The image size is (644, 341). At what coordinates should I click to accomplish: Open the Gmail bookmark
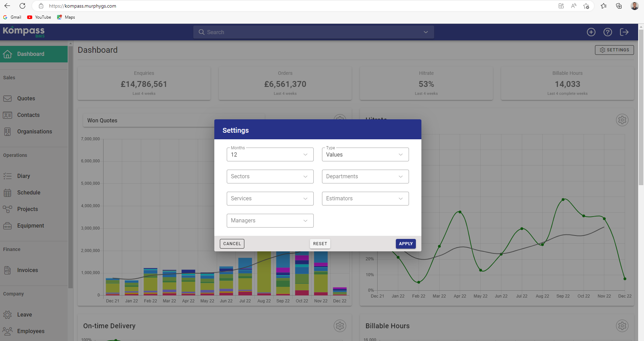12,17
